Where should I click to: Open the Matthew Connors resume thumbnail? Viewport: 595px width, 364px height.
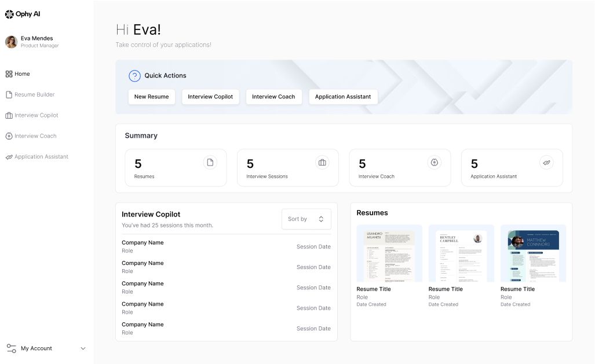coord(533,253)
